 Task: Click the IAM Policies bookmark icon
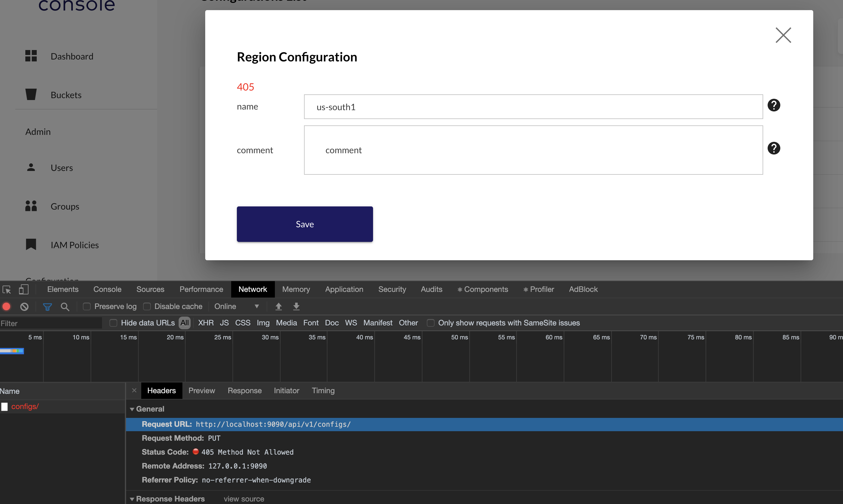(31, 244)
